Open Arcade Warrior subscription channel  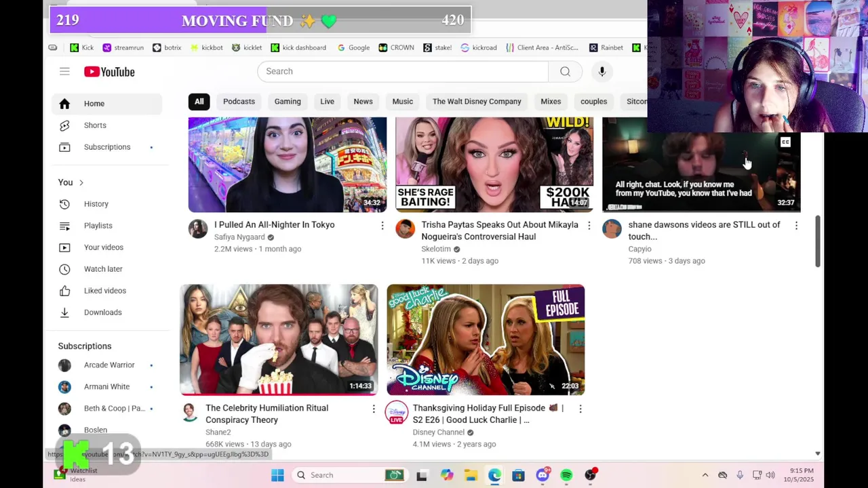click(106, 365)
